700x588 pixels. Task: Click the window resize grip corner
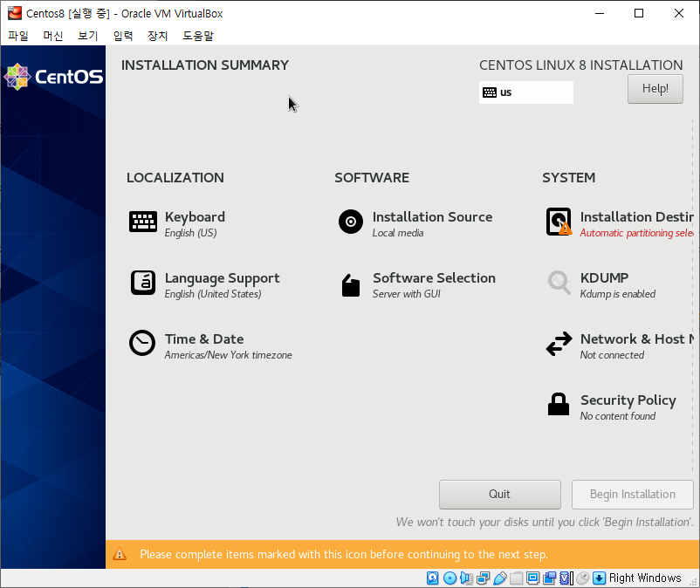point(693,582)
